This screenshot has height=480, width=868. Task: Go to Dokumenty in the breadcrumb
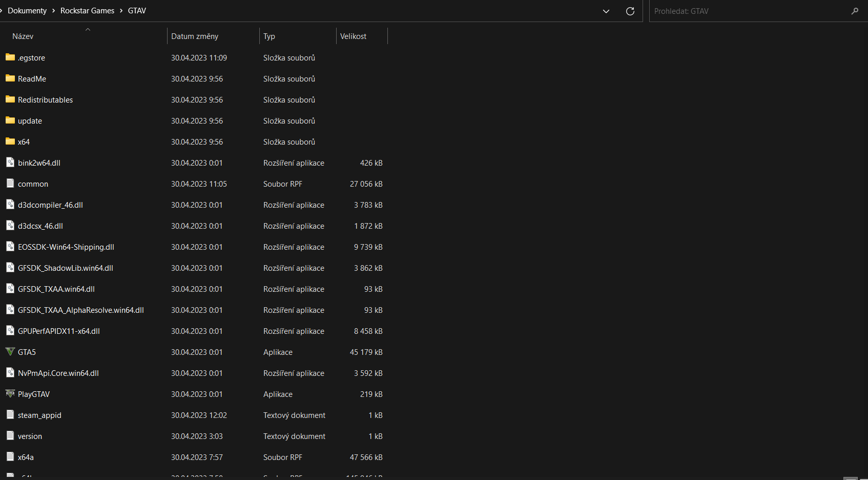pos(27,11)
